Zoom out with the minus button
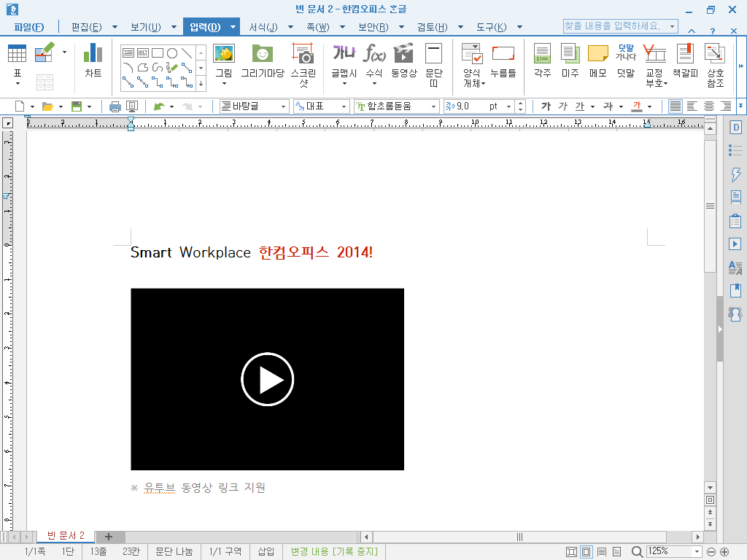The image size is (747, 560). [x=711, y=552]
